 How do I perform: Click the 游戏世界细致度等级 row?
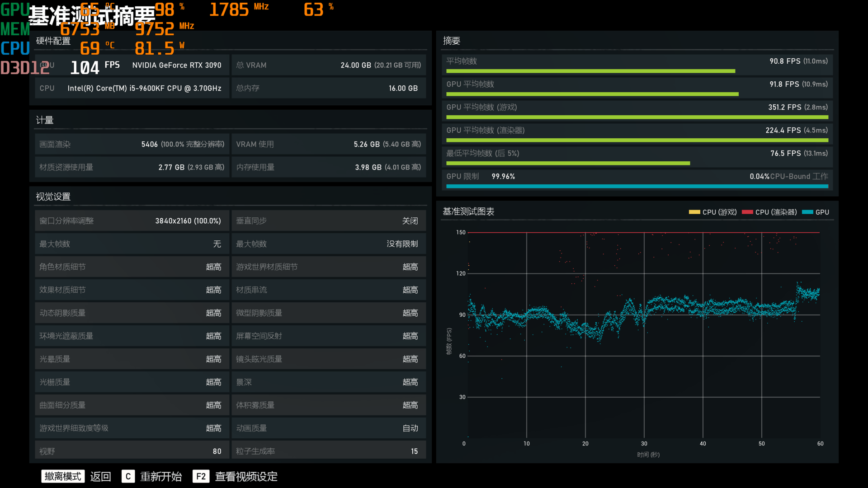(x=132, y=428)
